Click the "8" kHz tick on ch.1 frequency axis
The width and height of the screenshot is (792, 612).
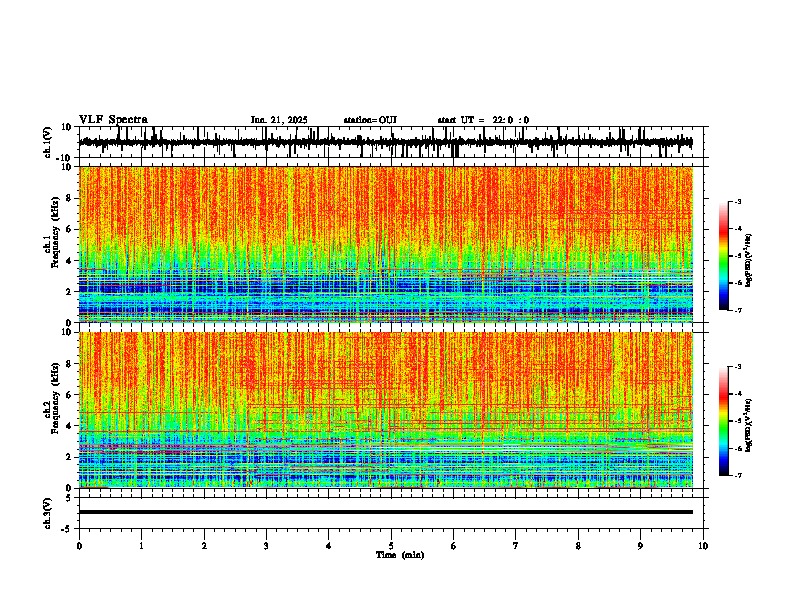click(x=70, y=198)
